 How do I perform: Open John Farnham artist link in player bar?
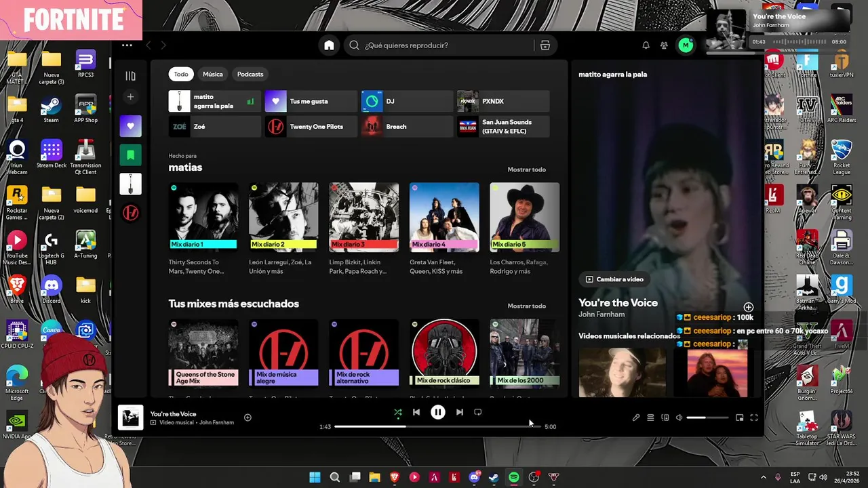(x=217, y=422)
